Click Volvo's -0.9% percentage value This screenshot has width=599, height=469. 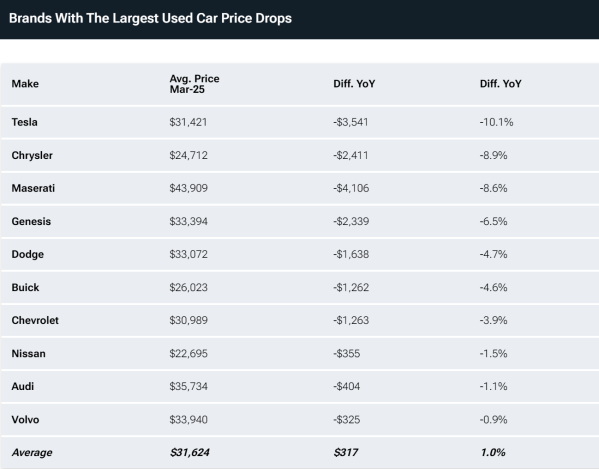coord(494,420)
